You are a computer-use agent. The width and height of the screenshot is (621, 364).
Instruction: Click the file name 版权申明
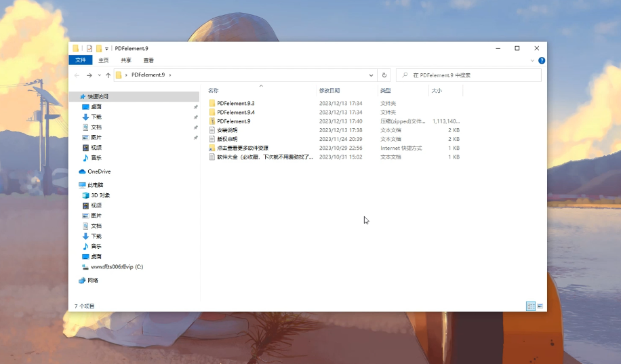[x=227, y=139]
